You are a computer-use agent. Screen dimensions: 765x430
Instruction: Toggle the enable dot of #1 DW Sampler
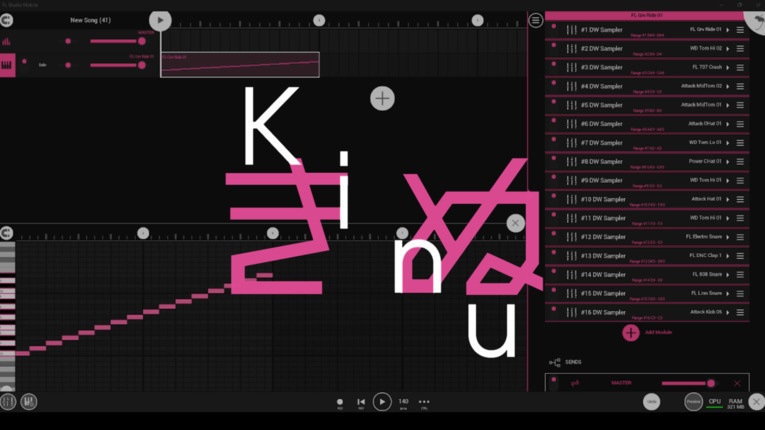554,26
